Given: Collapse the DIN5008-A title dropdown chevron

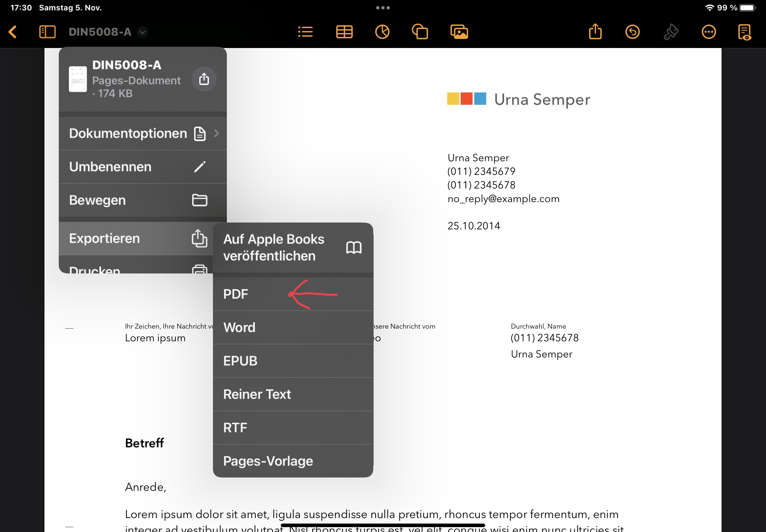Looking at the screenshot, I should point(143,32).
